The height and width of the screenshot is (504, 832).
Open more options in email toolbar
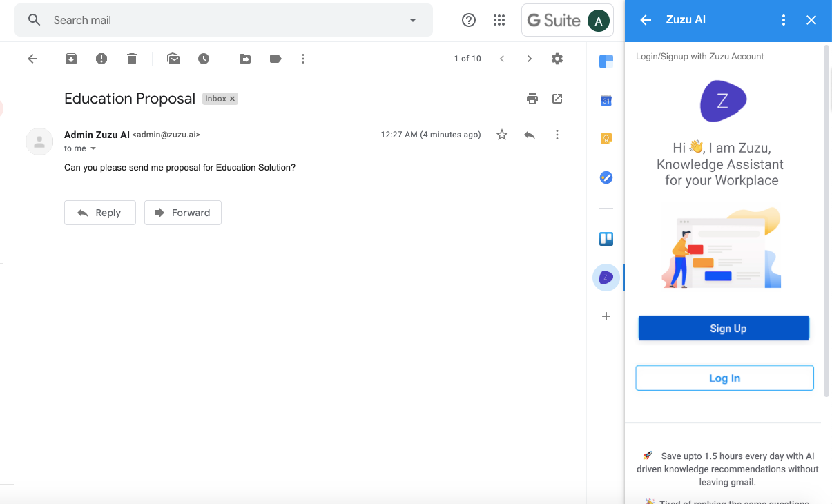pyautogui.click(x=303, y=59)
